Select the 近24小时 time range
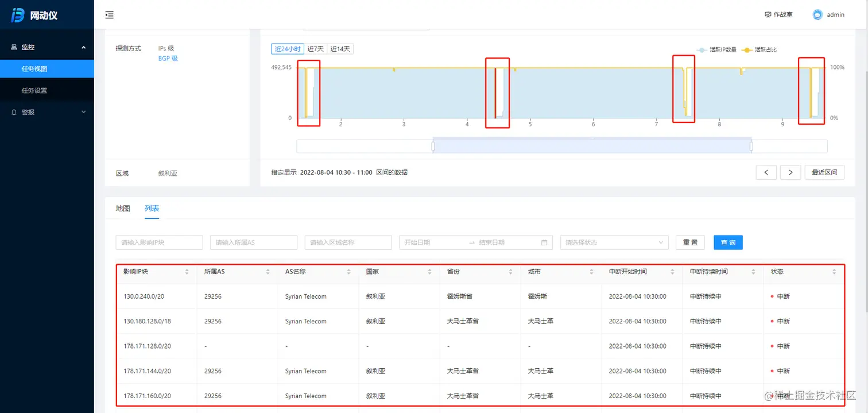Viewport: 868px width, 413px height. (x=288, y=49)
